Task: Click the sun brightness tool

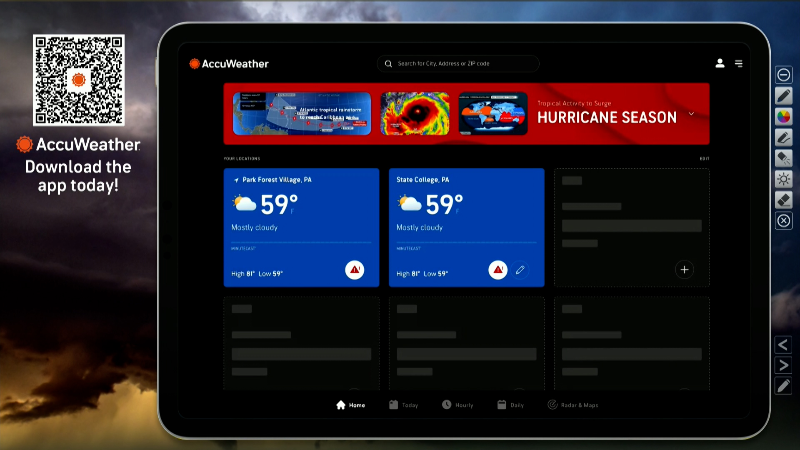Action: click(x=784, y=179)
